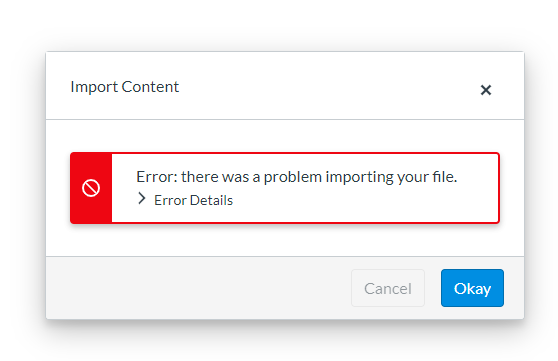This screenshot has height=361, width=558.
Task: Click the circle-slash symbol in the alert
Action: coord(91,188)
